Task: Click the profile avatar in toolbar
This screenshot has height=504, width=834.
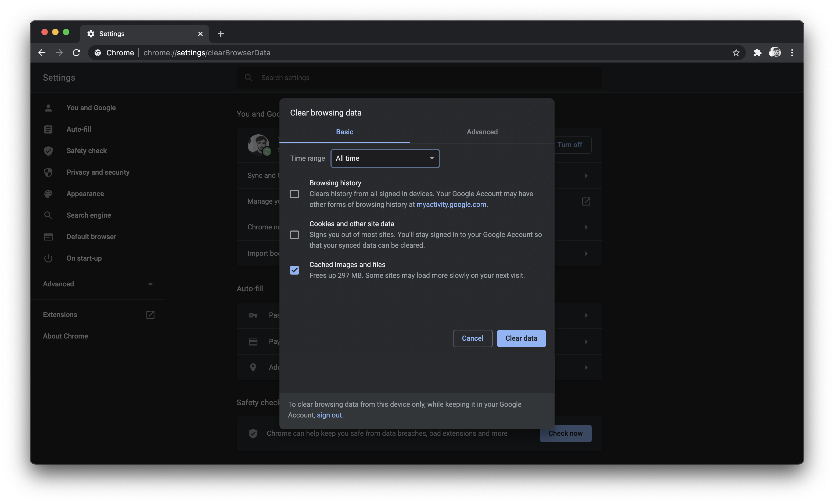Action: tap(774, 52)
